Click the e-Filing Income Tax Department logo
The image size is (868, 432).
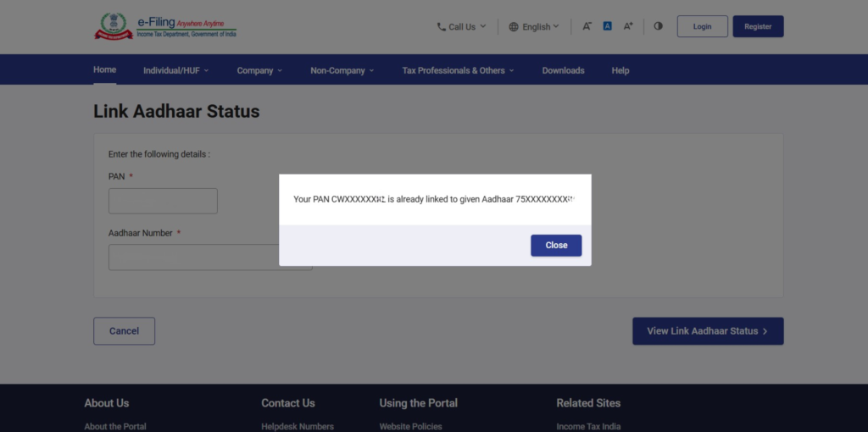pos(165,26)
